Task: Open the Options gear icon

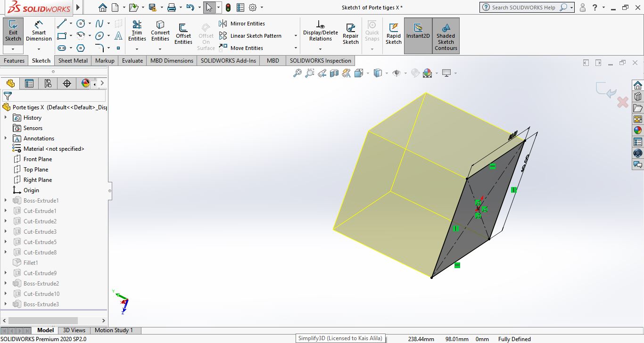Action: coord(253,8)
